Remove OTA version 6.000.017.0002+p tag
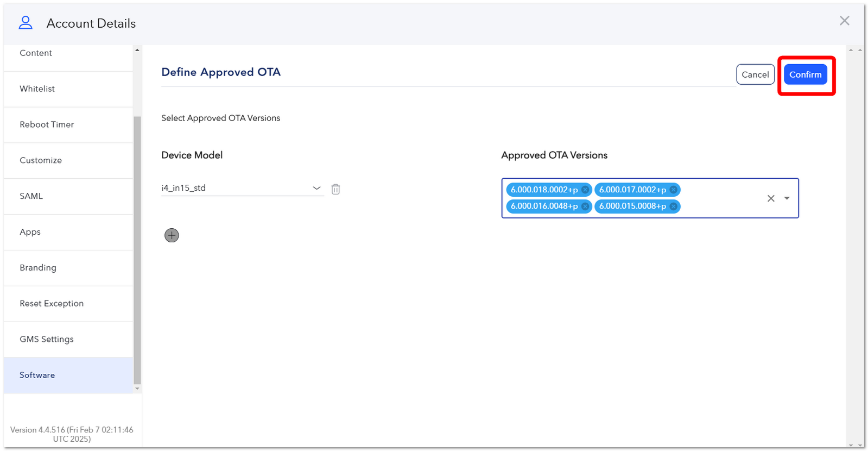 click(674, 190)
